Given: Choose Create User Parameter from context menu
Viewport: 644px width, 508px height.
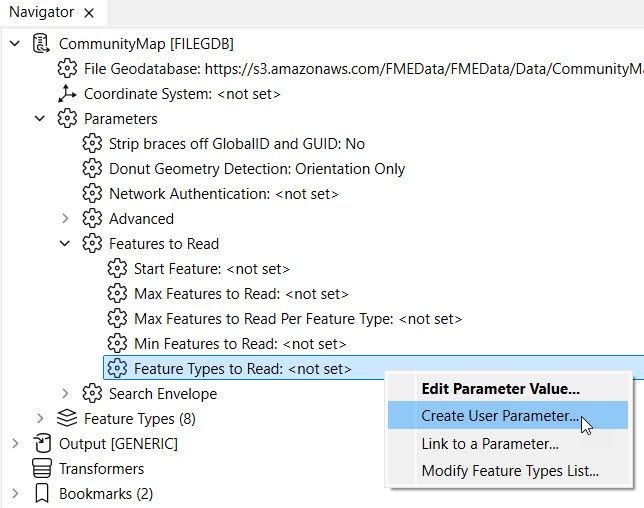Looking at the screenshot, I should click(499, 416).
